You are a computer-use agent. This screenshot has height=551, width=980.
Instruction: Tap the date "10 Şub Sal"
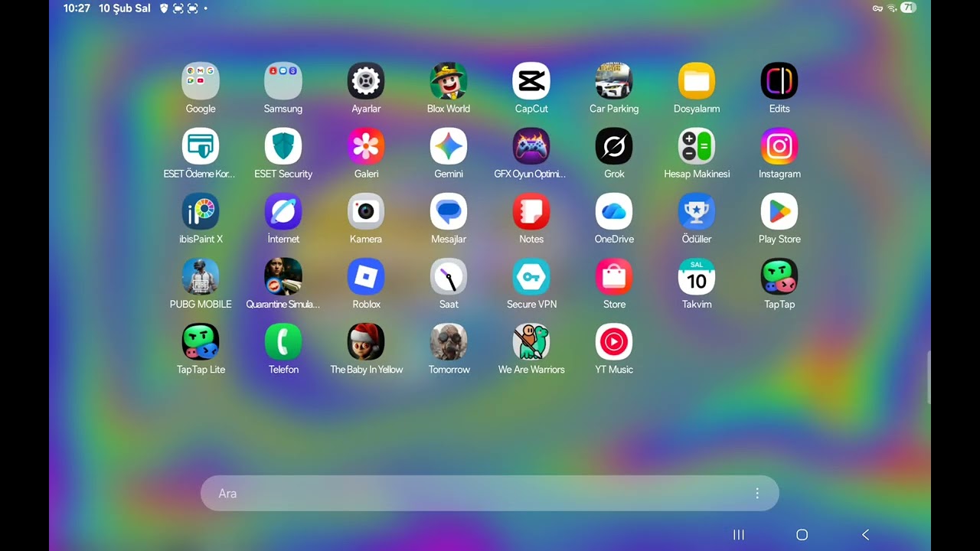click(x=125, y=8)
